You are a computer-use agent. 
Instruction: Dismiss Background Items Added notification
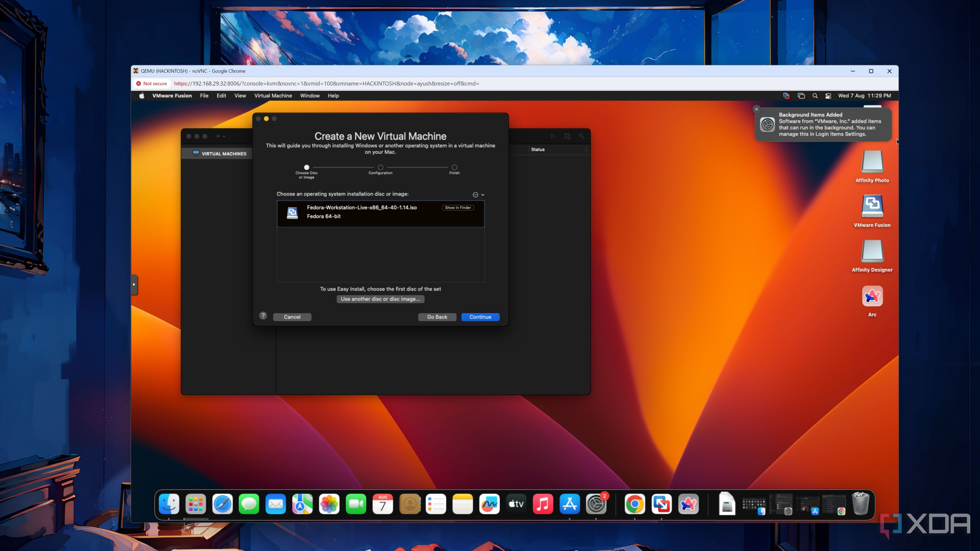[x=756, y=109]
